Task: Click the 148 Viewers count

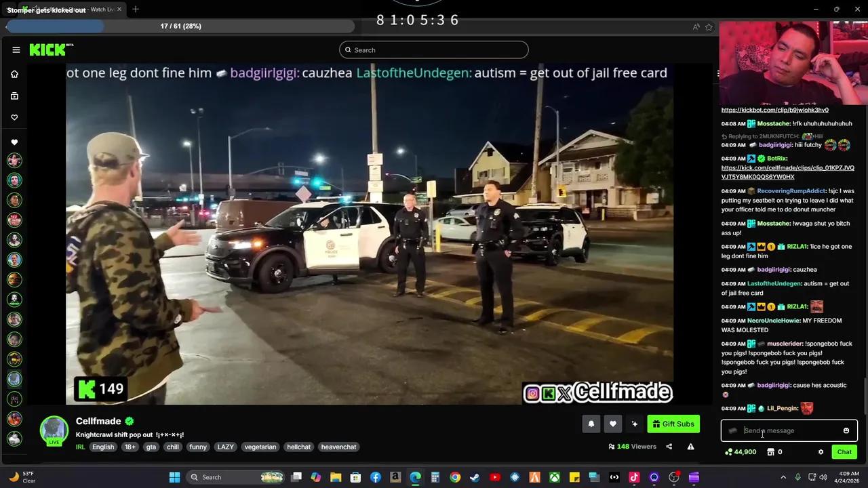Action: [632, 447]
